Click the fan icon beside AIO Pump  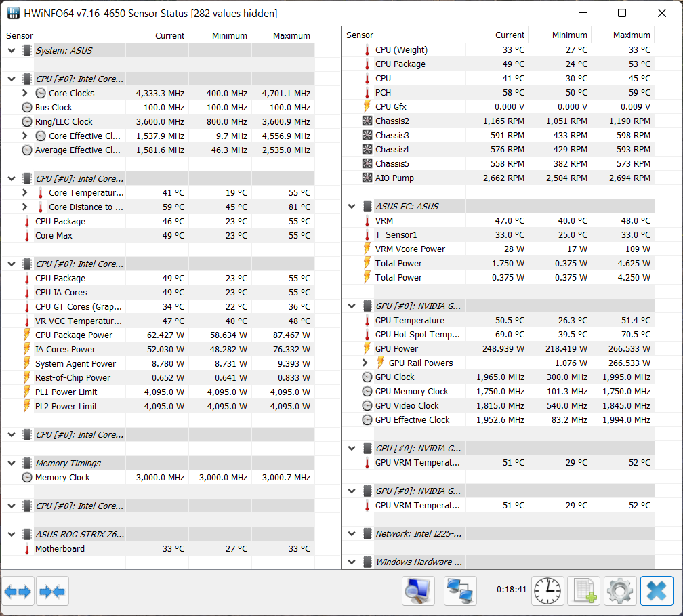pyautogui.click(x=367, y=178)
